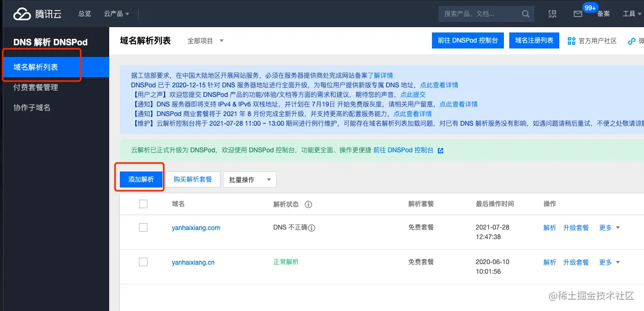Focus the search products and docs field
The image size is (644, 311).
[479, 14]
